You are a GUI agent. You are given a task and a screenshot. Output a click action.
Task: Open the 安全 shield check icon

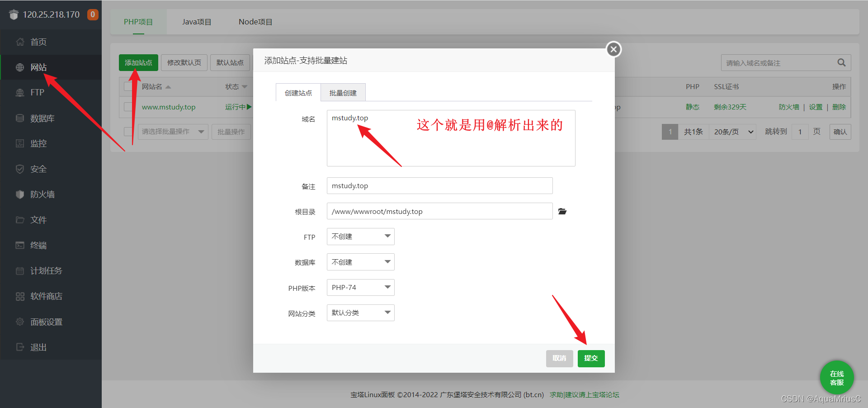click(20, 169)
